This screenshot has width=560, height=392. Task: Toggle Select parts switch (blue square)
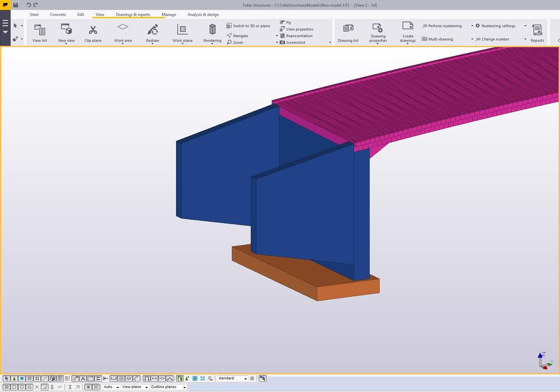[x=22, y=378]
